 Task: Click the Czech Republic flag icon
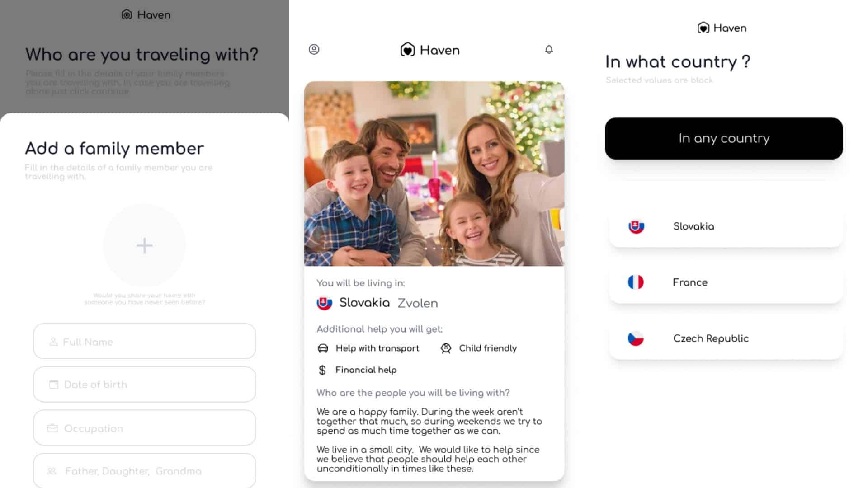coord(636,338)
